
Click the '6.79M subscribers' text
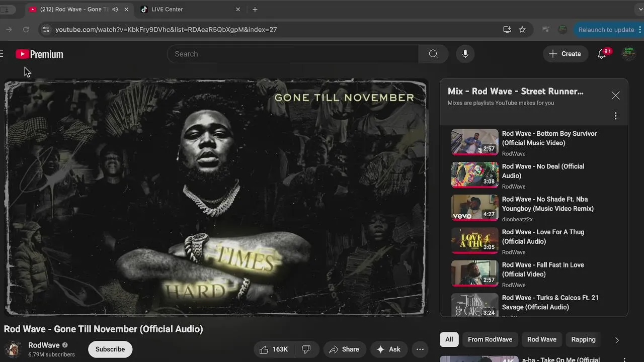[51, 354]
